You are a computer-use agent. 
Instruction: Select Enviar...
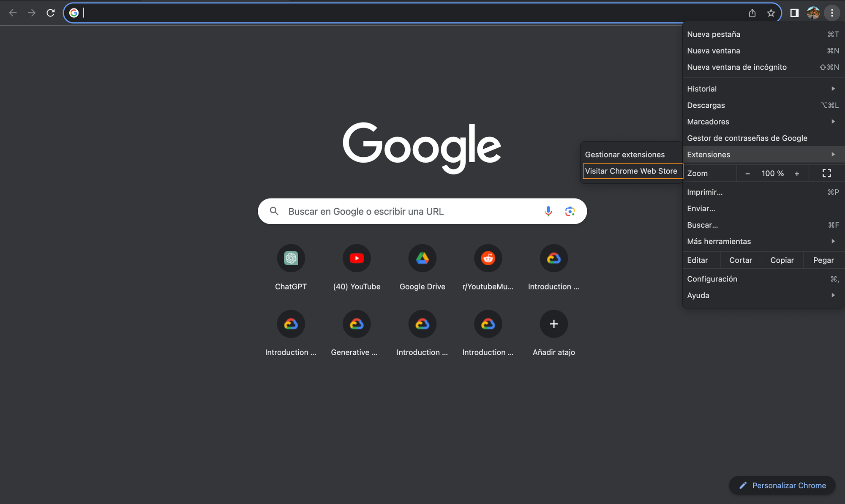coord(763,209)
